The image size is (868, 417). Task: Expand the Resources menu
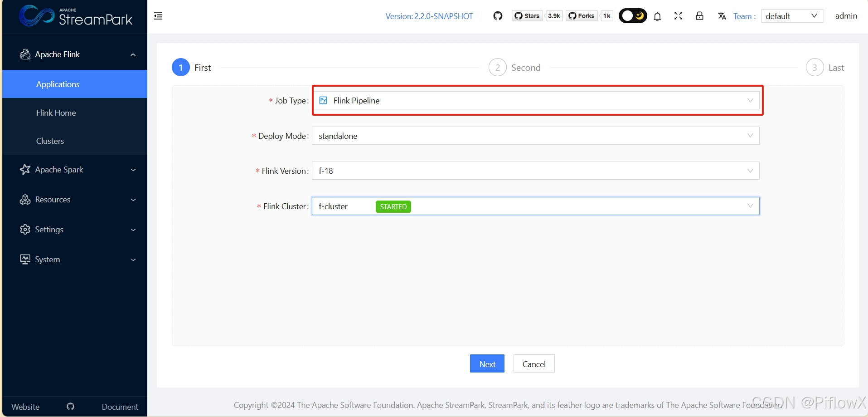point(75,200)
